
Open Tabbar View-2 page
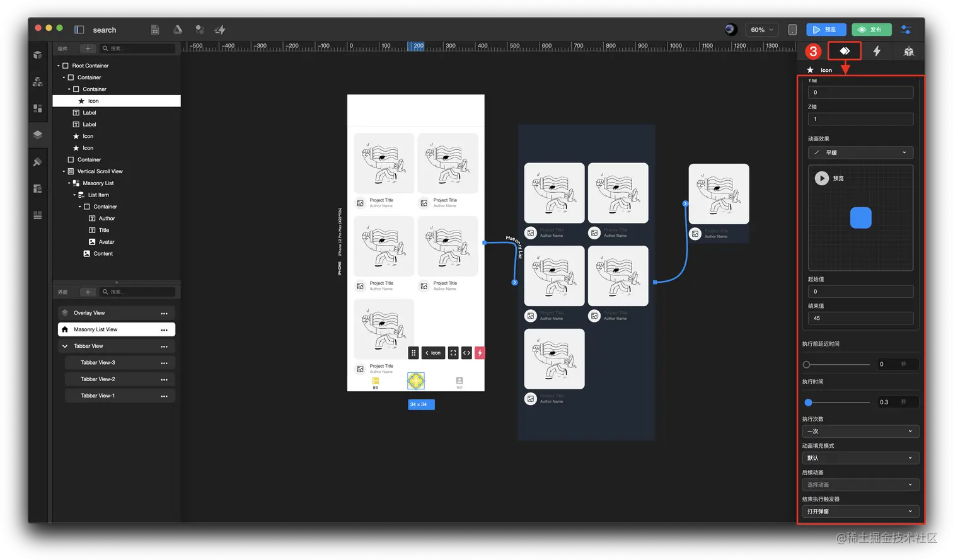120,379
